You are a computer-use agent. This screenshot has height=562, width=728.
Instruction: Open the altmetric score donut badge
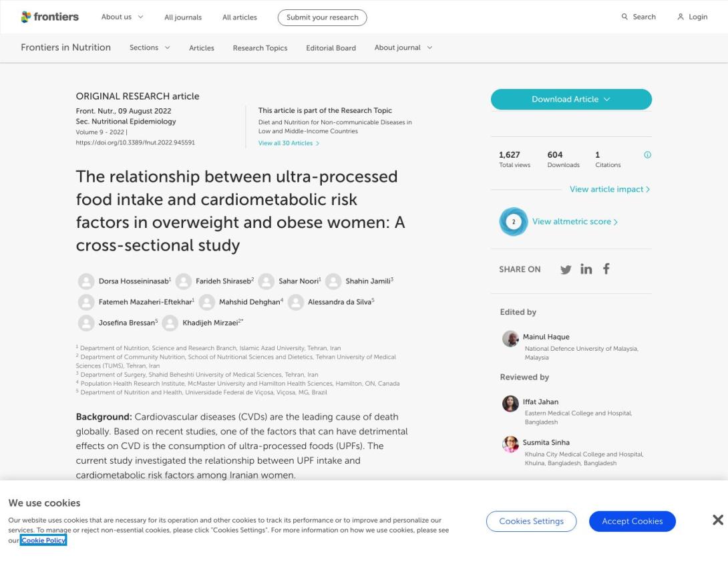513,222
